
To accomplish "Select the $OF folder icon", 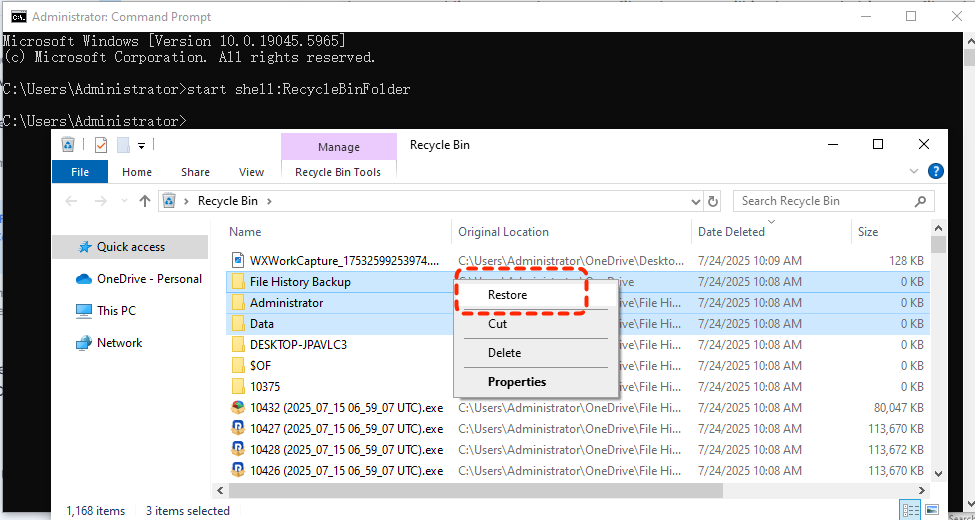I will tap(238, 366).
